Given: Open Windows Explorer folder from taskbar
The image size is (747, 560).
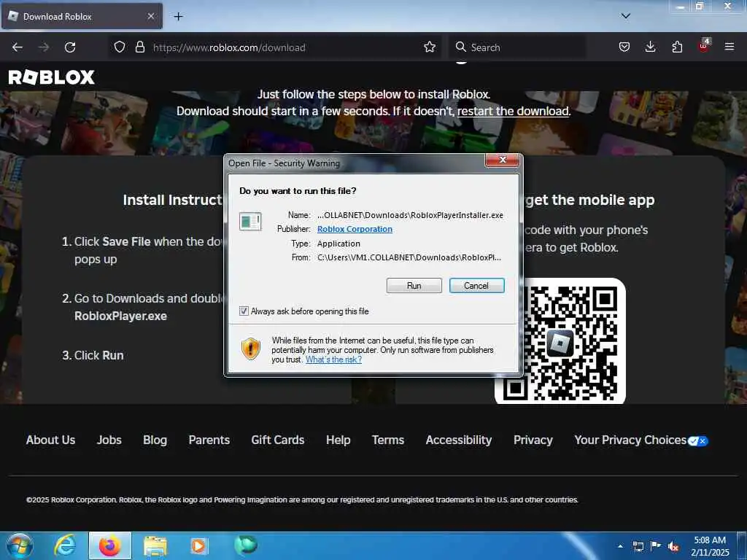Looking at the screenshot, I should coord(155,546).
